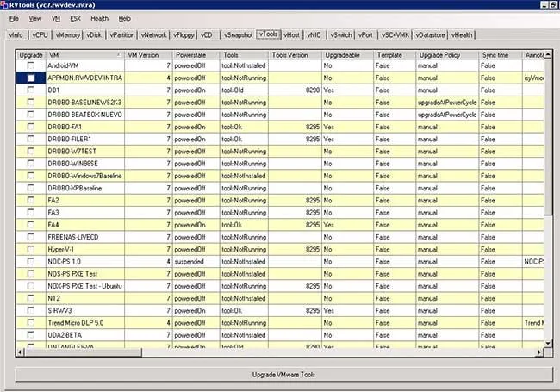Switch to the vInfo tab

(x=16, y=35)
